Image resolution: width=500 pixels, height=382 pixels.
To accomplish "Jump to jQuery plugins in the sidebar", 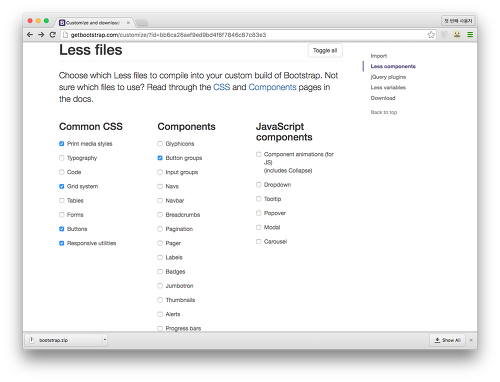I will click(x=388, y=77).
